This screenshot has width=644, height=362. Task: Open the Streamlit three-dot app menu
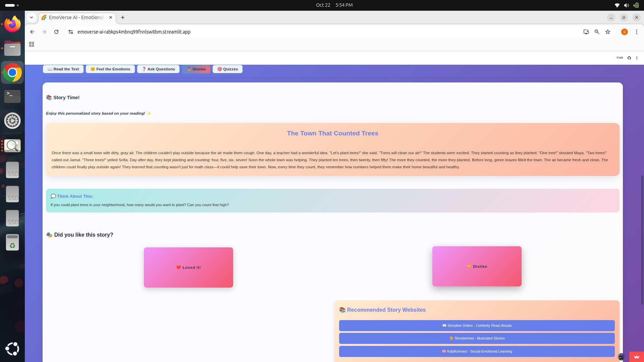click(x=637, y=58)
